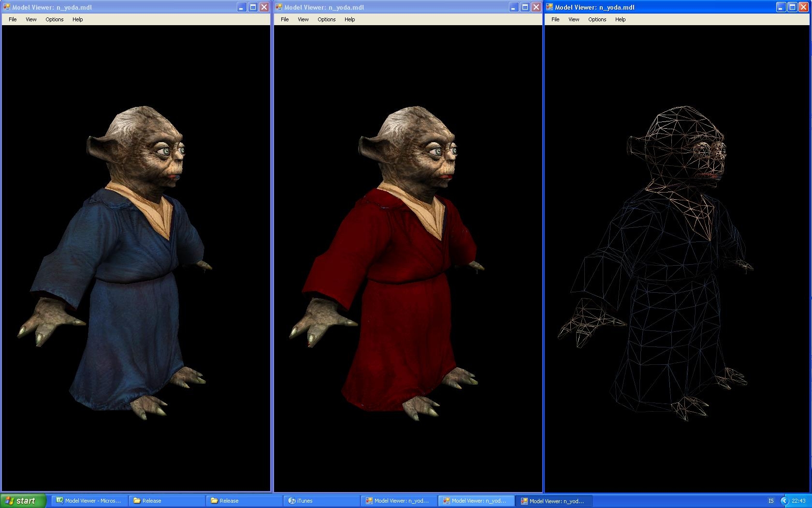Viewport: 812px width, 508px height.
Task: Minimize the right wireframe Model Viewer window
Action: click(781, 7)
